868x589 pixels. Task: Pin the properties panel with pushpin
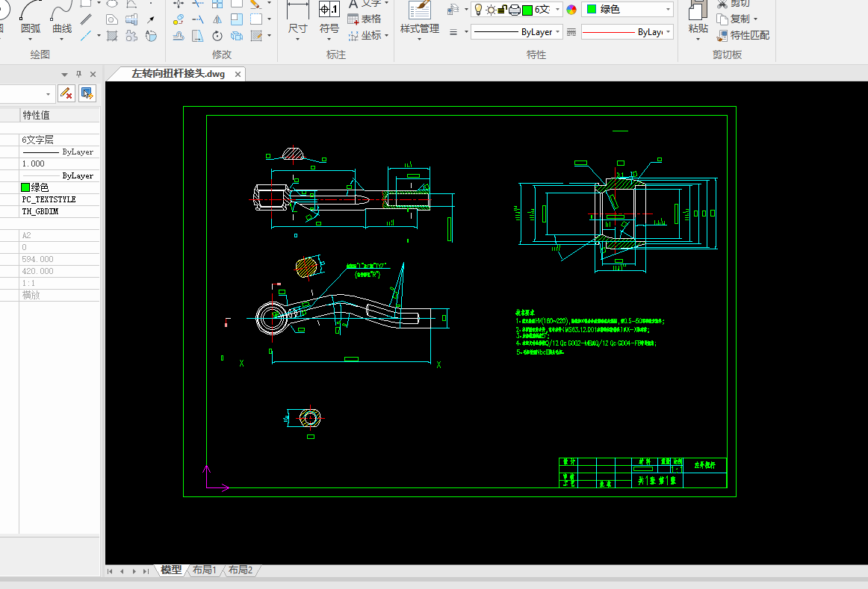pyautogui.click(x=79, y=74)
